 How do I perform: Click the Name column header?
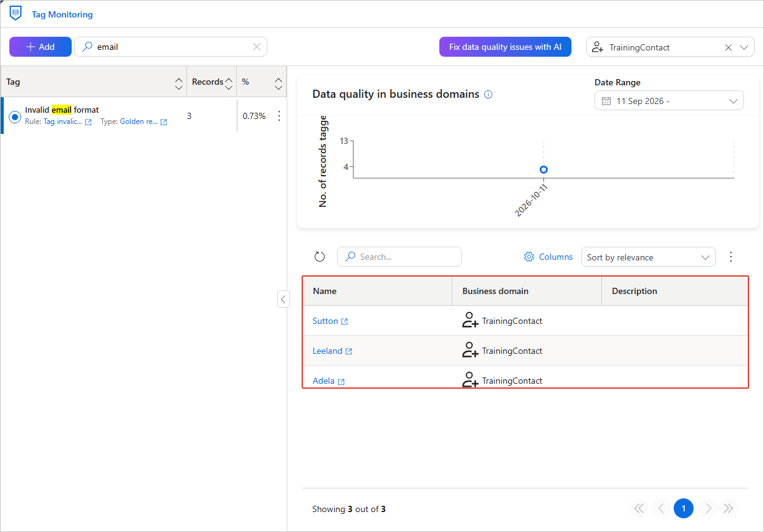378,291
